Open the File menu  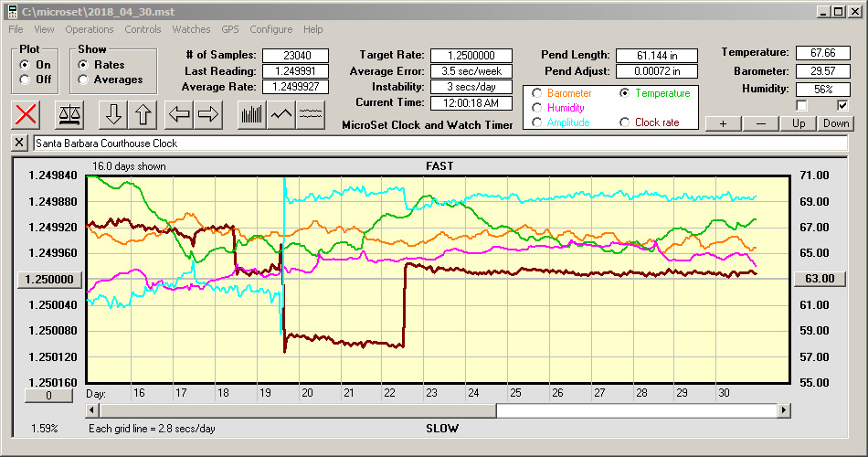point(16,29)
